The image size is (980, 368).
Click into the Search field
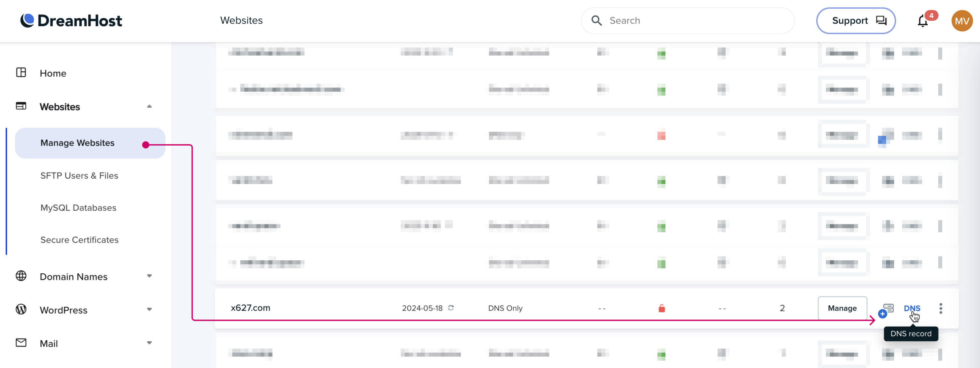pos(688,21)
